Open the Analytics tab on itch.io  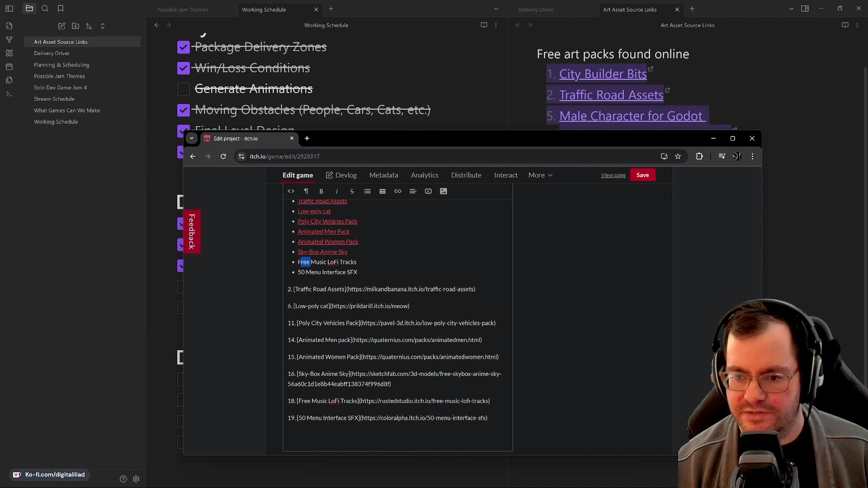point(425,175)
